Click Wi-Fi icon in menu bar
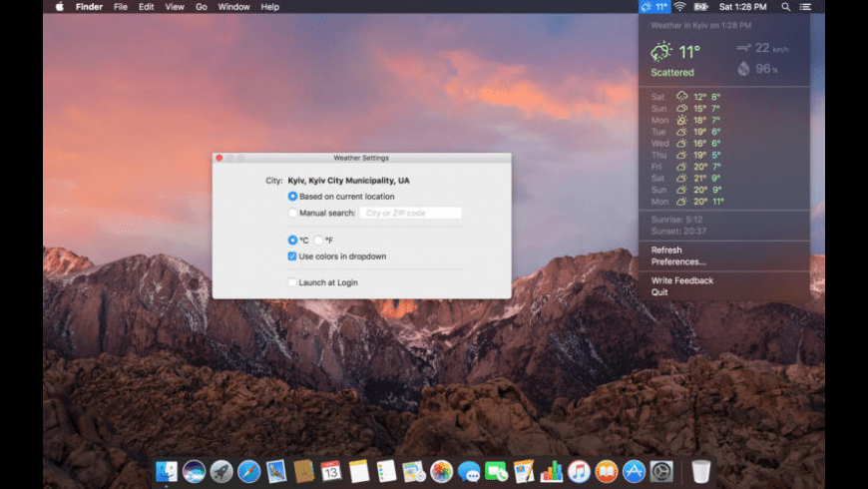868x489 pixels. coord(680,7)
